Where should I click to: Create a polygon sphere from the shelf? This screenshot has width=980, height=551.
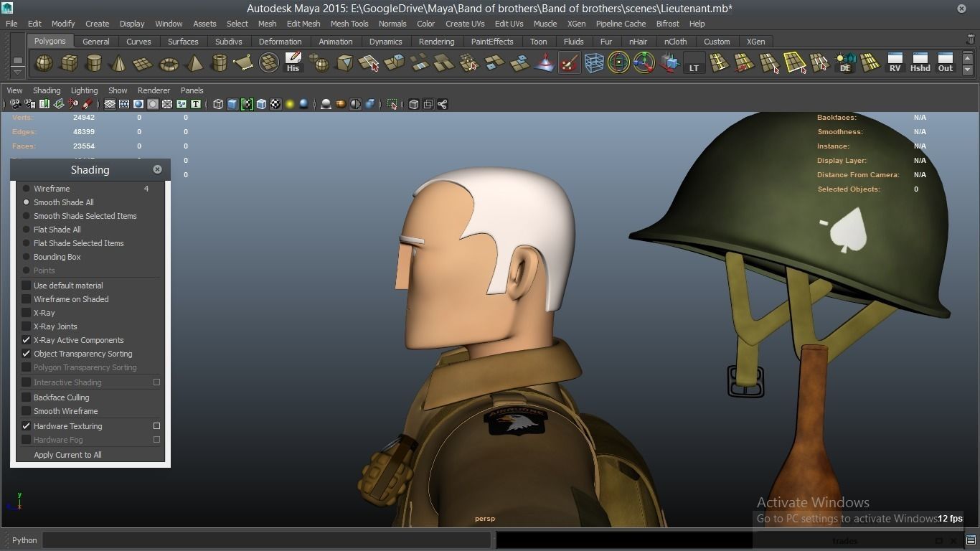44,63
